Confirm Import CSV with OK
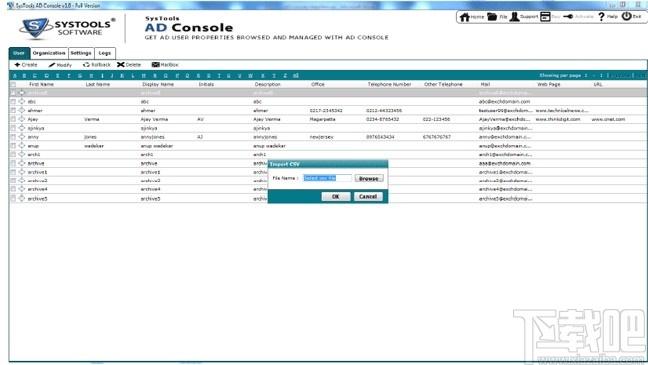The height and width of the screenshot is (365, 648). click(336, 196)
